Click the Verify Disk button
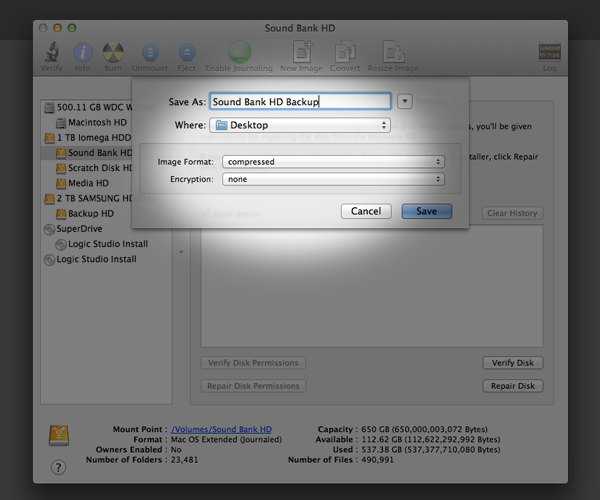 point(512,363)
